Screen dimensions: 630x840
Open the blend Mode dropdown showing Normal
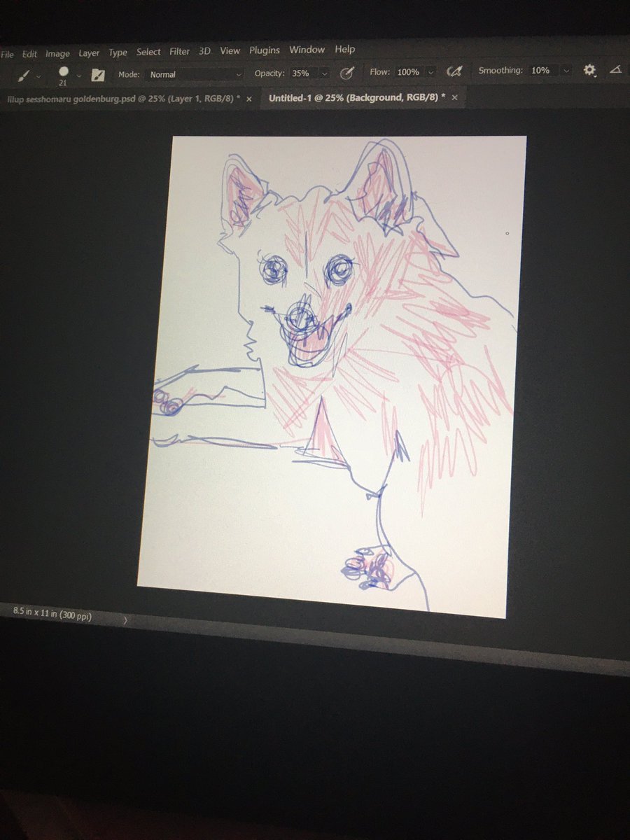[195, 73]
